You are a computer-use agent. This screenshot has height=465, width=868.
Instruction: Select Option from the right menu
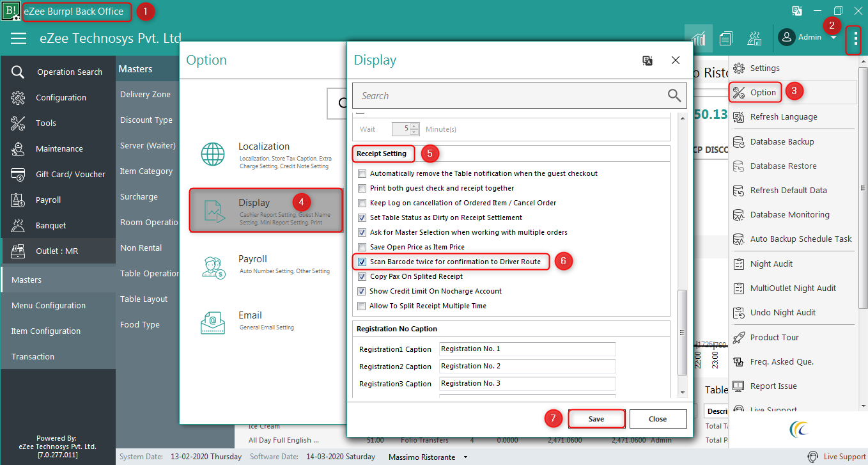tap(763, 92)
